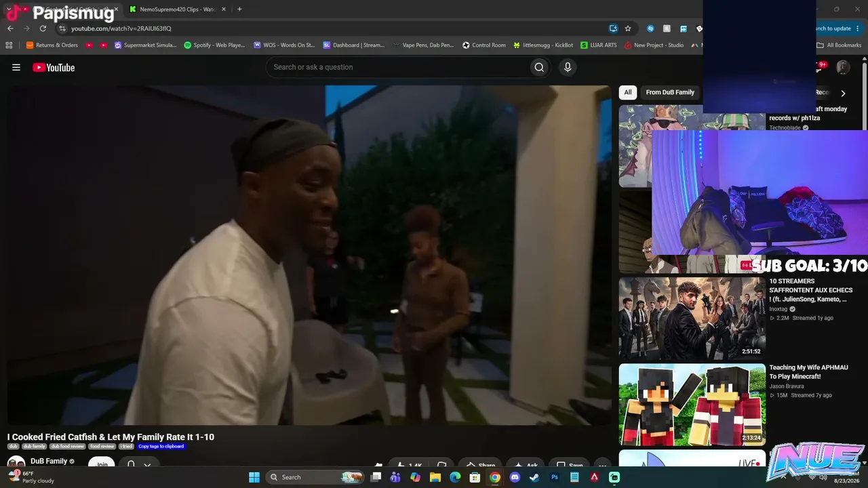The image size is (868, 488).
Task: Open the littlesmugg - KickBot bookmark
Action: point(543,45)
